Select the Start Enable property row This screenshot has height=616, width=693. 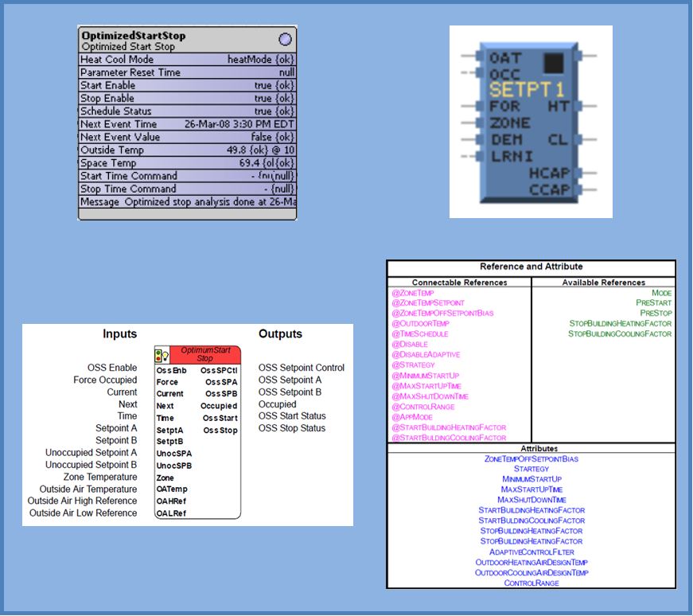tap(187, 85)
